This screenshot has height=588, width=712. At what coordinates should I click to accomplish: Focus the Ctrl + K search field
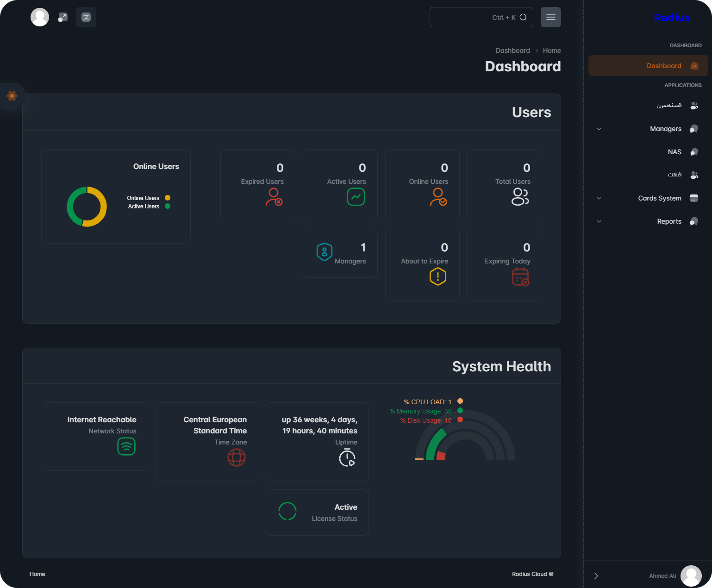481,17
